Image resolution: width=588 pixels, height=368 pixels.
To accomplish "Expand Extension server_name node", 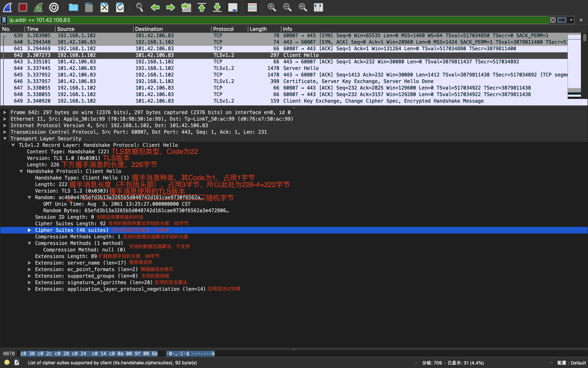I will 29,263.
